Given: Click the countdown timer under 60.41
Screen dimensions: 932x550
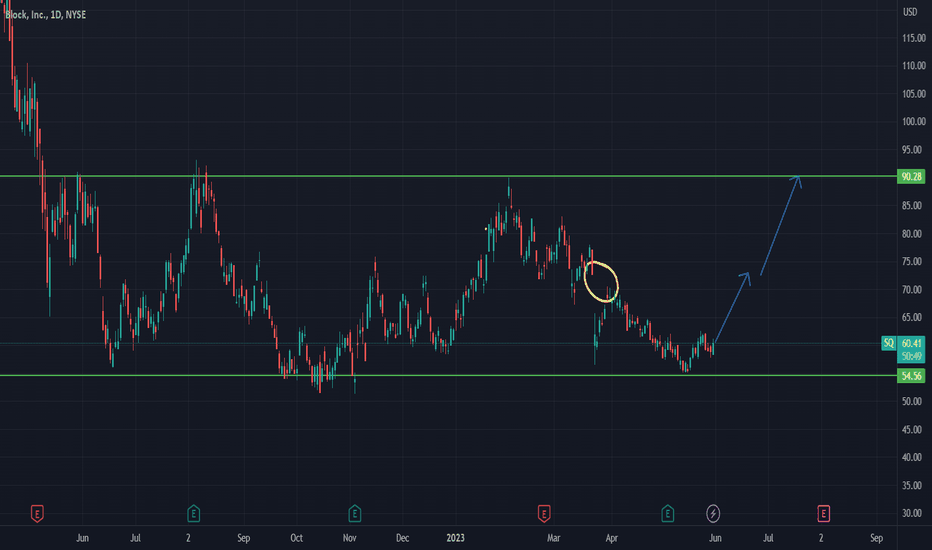Looking at the screenshot, I should (x=911, y=356).
